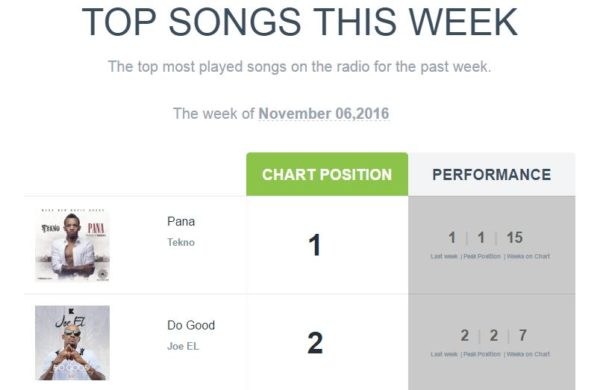Click Pana's Peak Position label
The width and height of the screenshot is (600, 390).
pyautogui.click(x=482, y=256)
